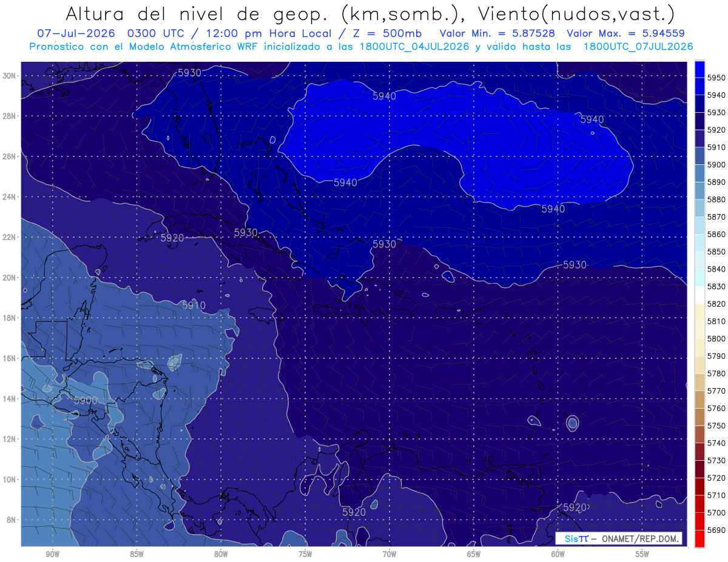Click the 5690 label on the color legend

(x=717, y=530)
